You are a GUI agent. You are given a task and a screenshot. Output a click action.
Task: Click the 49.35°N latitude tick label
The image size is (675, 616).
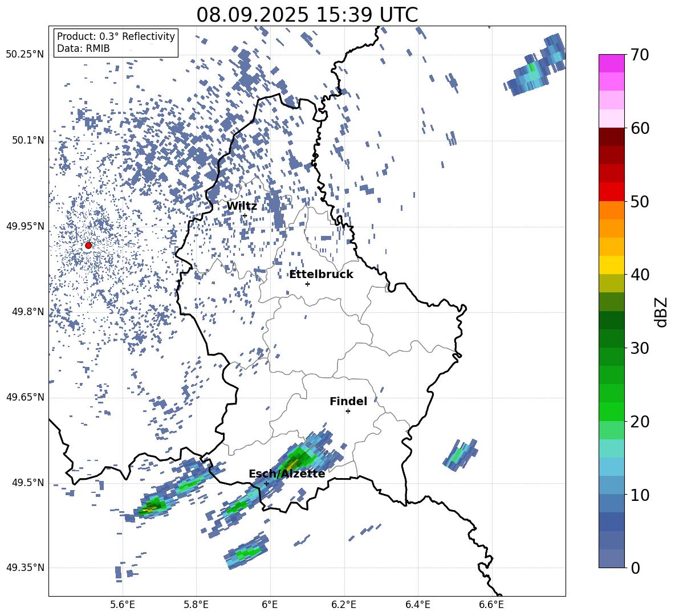(x=25, y=568)
